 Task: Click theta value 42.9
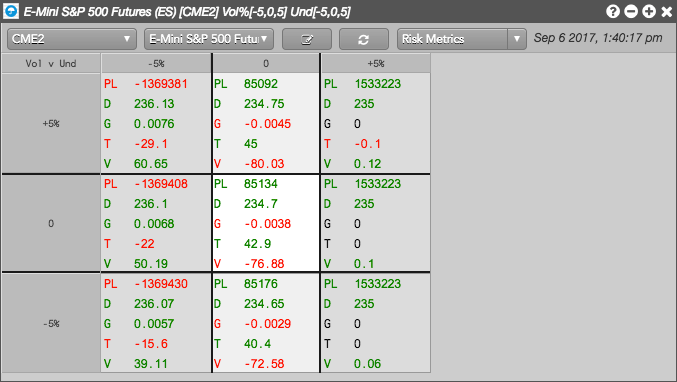click(x=257, y=244)
